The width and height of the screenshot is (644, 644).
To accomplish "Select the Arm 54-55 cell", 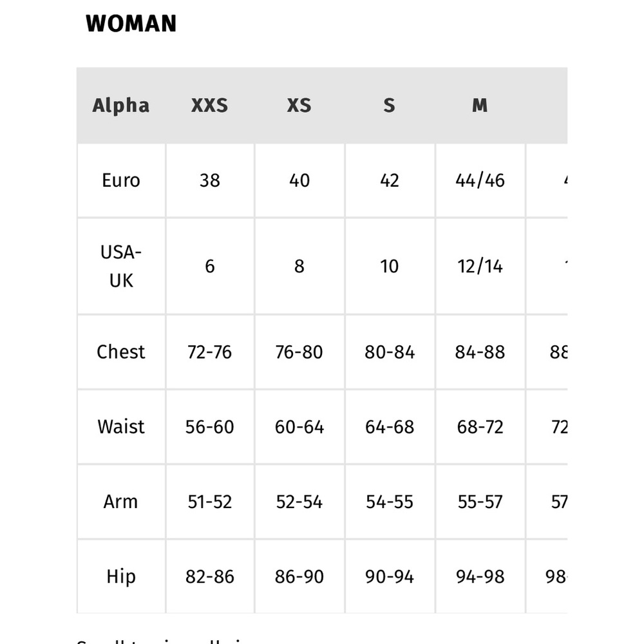I will point(390,502).
